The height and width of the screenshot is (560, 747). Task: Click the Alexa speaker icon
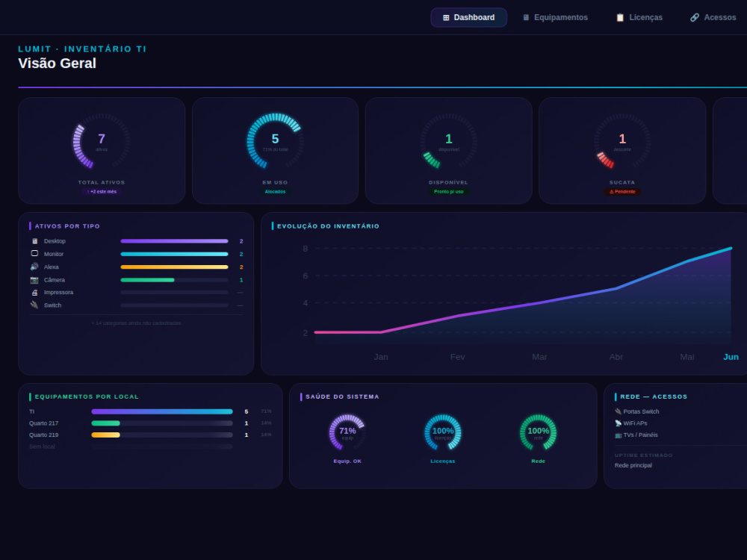[34, 267]
